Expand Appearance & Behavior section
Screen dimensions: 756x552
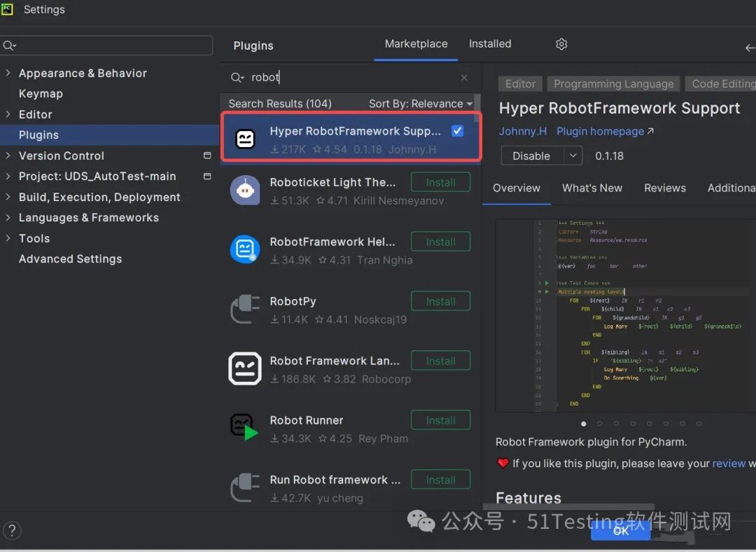click(8, 73)
